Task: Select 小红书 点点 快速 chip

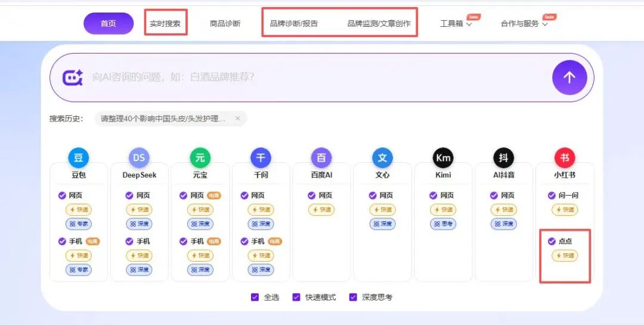Action: (x=565, y=256)
